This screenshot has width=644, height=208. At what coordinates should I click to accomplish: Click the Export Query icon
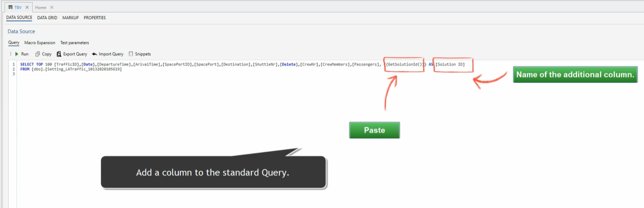(59, 54)
